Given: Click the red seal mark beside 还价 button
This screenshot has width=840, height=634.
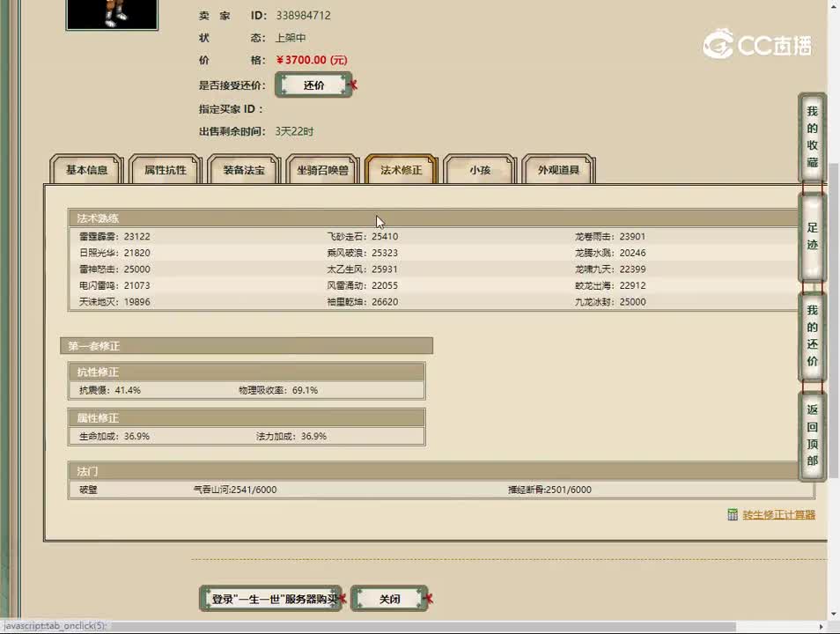Looking at the screenshot, I should click(353, 85).
